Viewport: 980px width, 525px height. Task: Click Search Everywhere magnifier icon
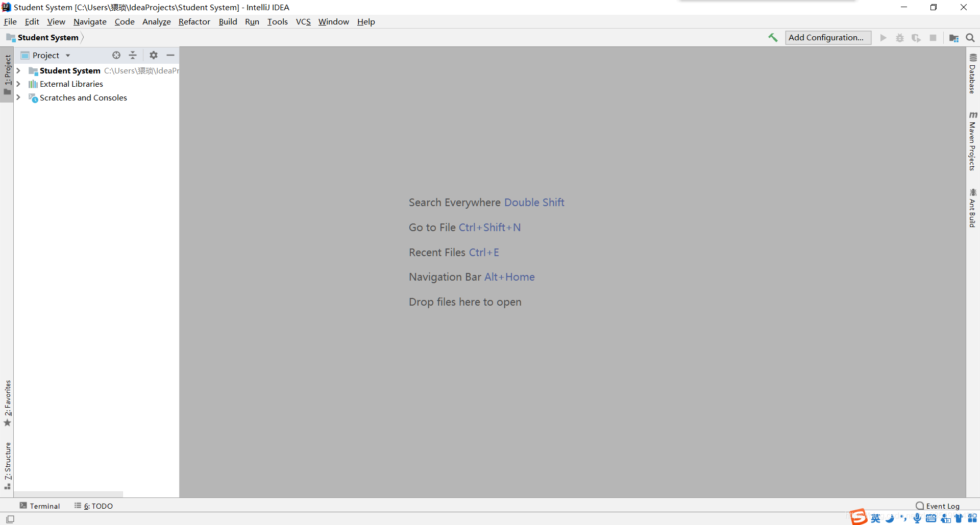point(970,38)
